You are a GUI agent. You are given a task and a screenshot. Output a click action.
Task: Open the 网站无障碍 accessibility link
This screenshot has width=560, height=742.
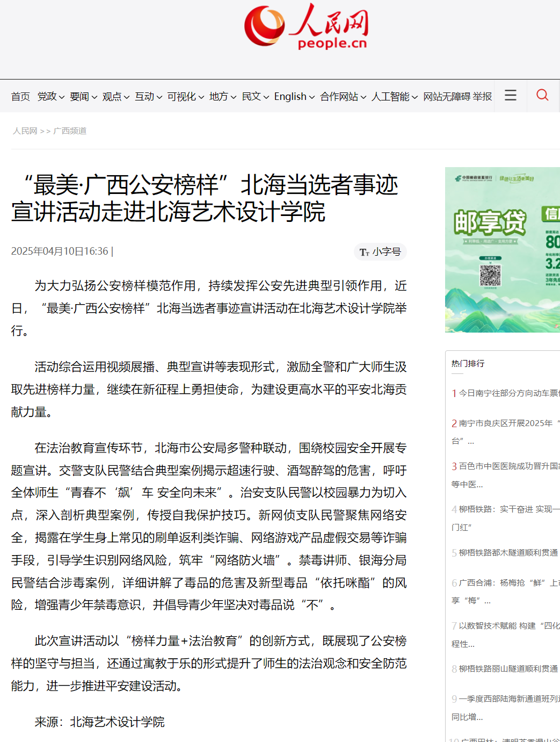tap(447, 97)
